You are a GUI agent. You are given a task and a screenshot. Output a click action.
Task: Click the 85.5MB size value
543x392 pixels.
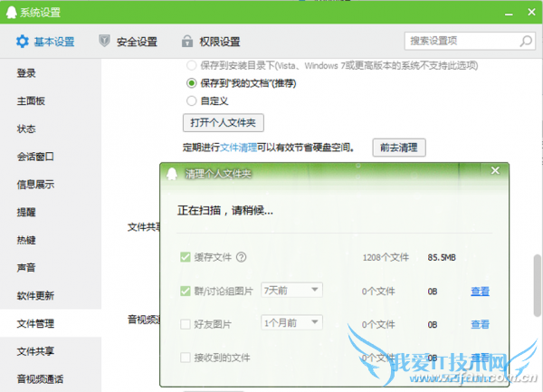point(442,257)
